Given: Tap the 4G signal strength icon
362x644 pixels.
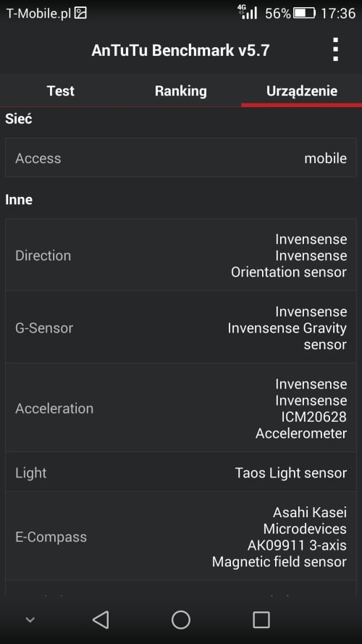Looking at the screenshot, I should [248, 12].
